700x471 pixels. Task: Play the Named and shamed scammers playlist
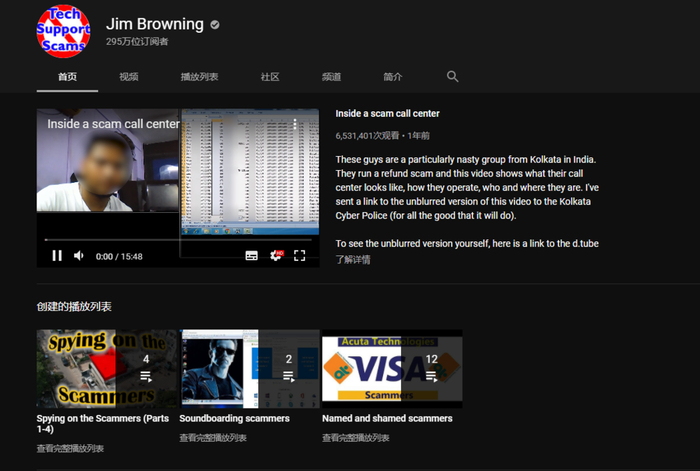click(x=392, y=368)
